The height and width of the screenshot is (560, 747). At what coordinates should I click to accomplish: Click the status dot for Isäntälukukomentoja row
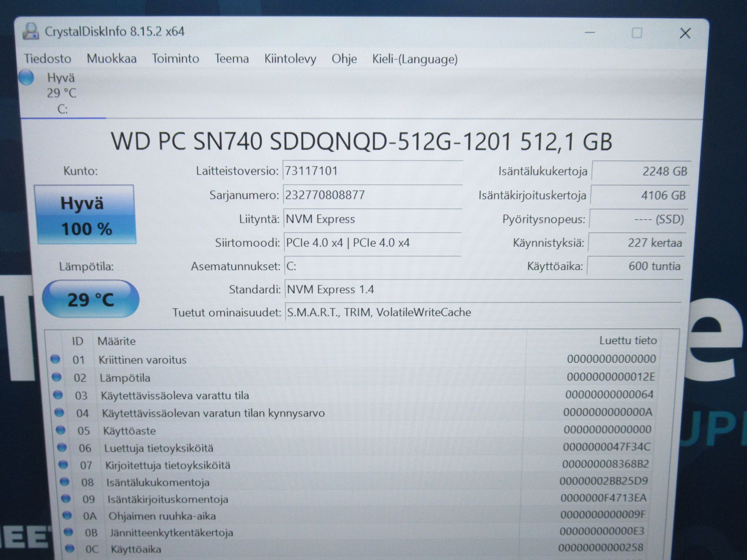click(64, 482)
